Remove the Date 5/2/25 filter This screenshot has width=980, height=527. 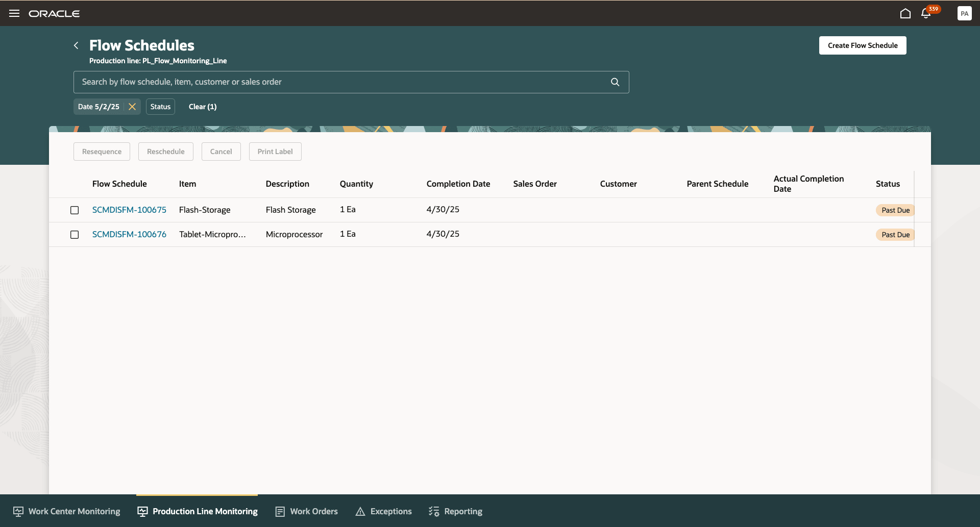tap(132, 107)
